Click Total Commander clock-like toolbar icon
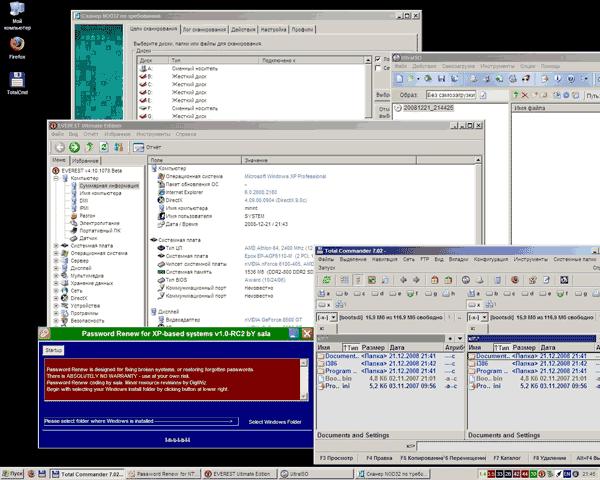The image size is (600, 480). tap(466, 280)
